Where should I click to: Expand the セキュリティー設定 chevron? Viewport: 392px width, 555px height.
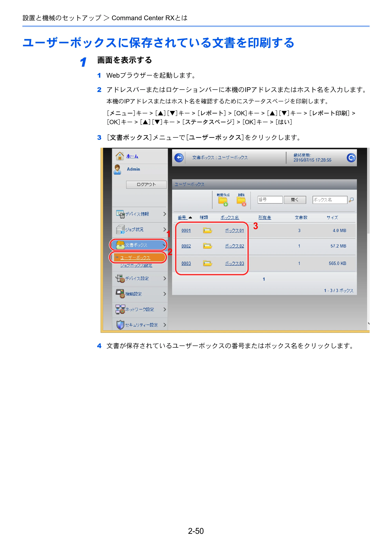coord(164,325)
